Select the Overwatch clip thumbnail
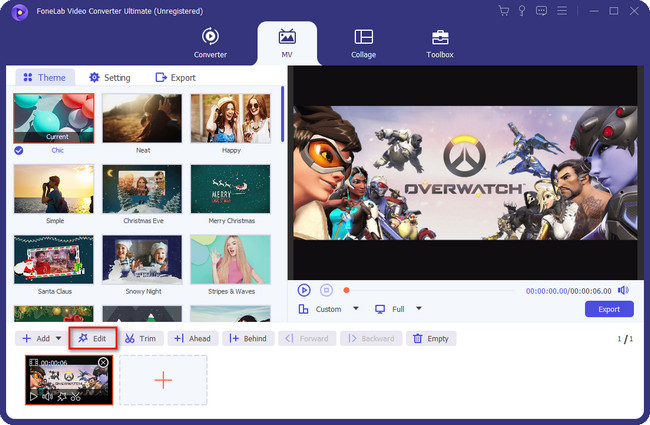The image size is (650, 425). [69, 379]
